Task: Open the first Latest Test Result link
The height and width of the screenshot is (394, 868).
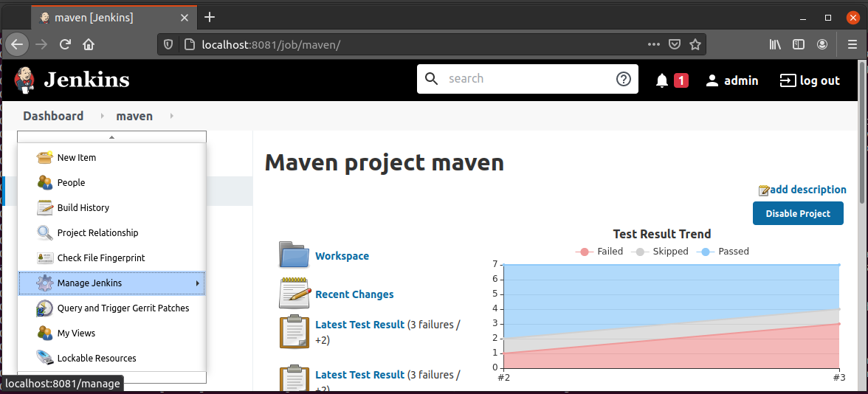Action: 360,325
